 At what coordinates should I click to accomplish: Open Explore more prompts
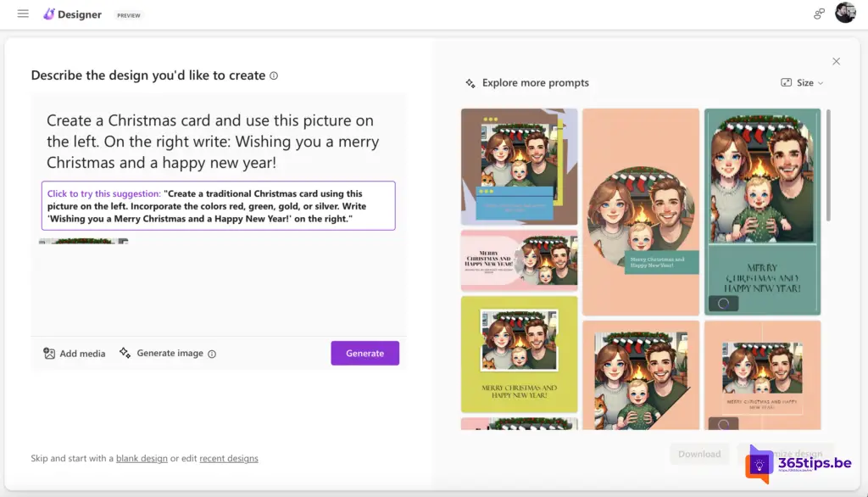(527, 83)
